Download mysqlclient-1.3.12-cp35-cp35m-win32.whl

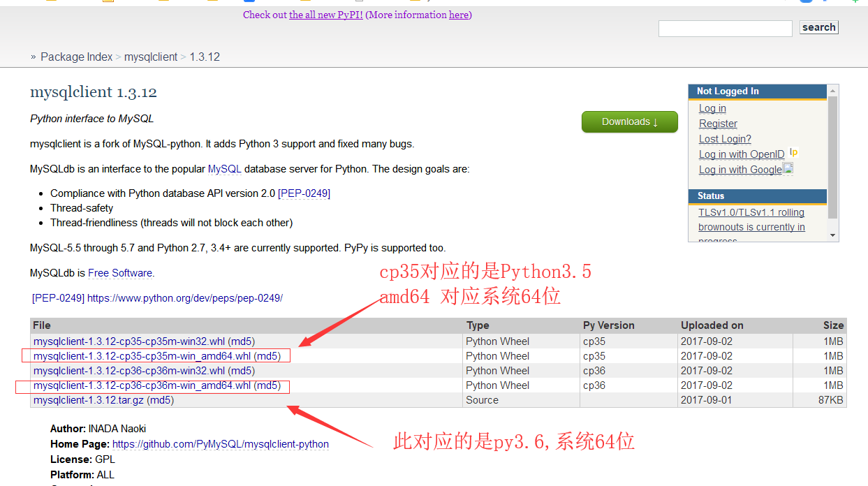tap(129, 341)
